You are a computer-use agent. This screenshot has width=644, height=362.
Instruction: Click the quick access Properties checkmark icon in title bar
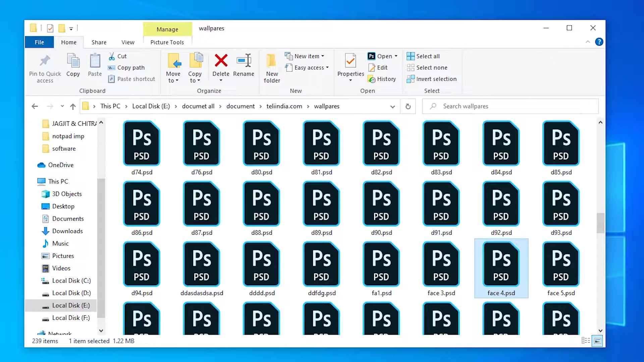pyautogui.click(x=50, y=28)
